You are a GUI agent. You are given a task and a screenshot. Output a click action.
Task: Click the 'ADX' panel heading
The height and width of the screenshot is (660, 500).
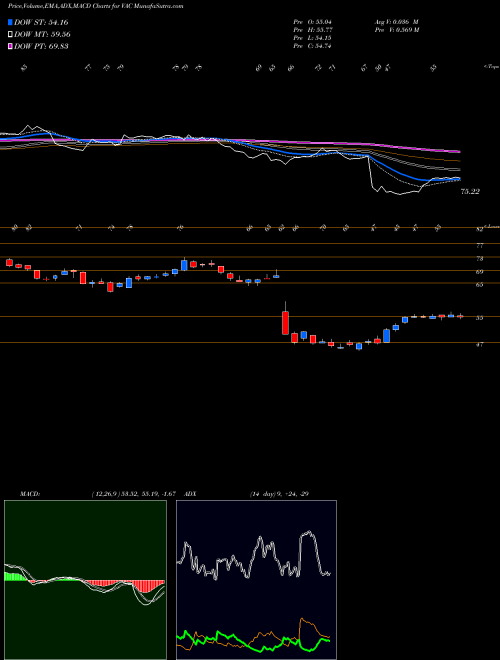[x=191, y=494]
